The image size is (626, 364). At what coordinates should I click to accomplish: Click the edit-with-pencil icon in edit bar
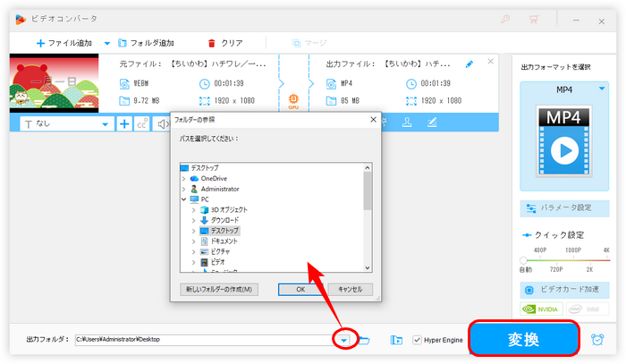[x=432, y=123]
